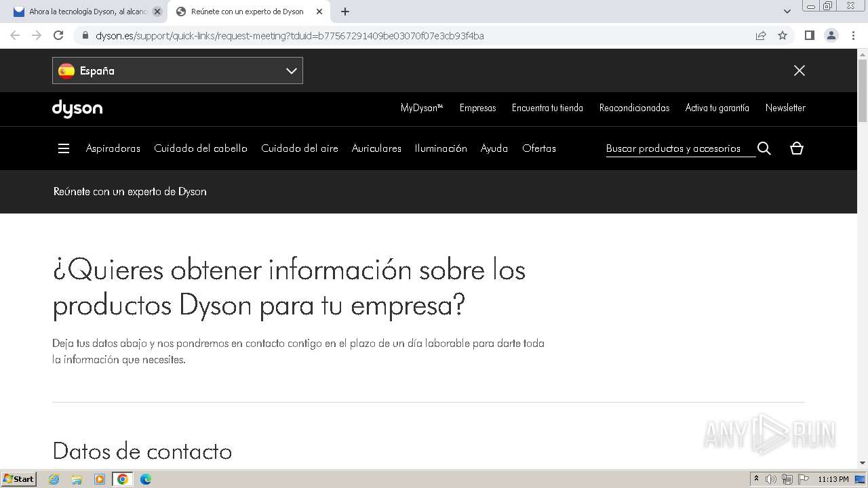Open Ayuda menu
The image size is (868, 488).
[494, 148]
